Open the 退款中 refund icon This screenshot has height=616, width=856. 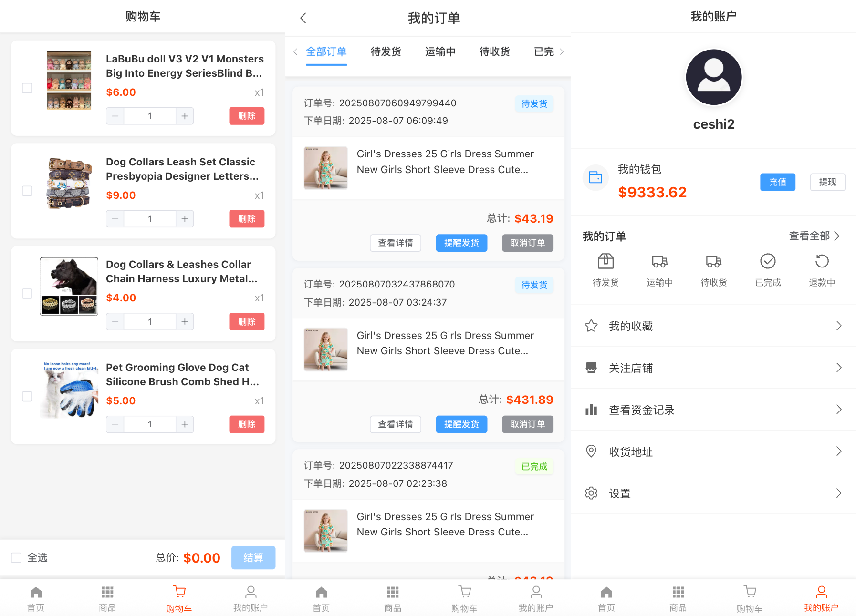point(822,261)
